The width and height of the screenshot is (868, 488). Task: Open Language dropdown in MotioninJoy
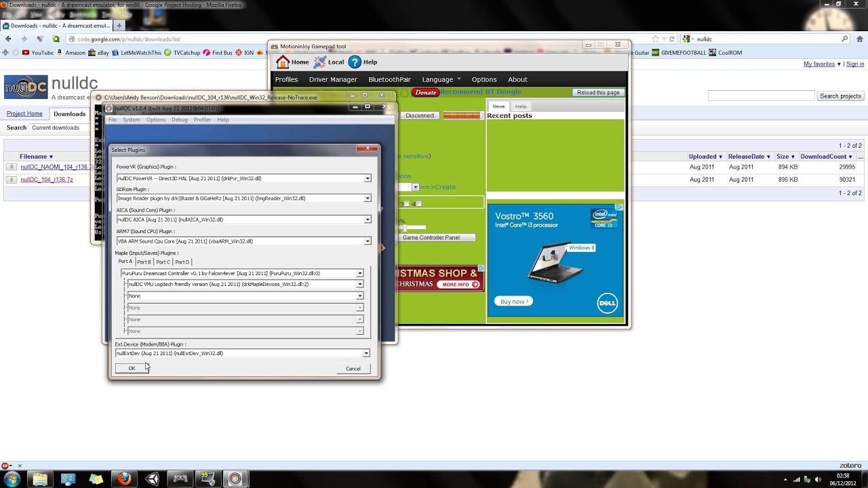[x=441, y=79]
